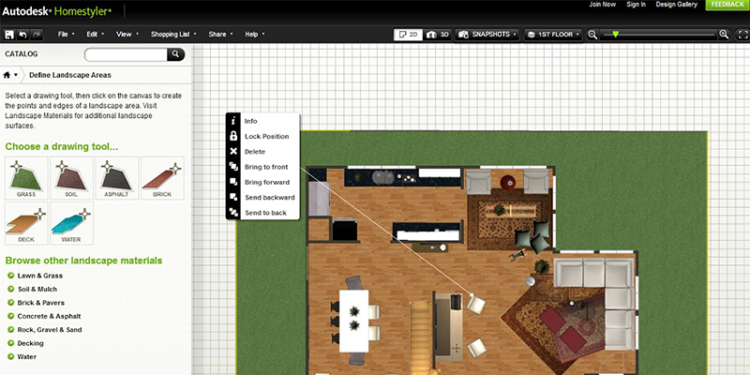Open Soil & Mulch materials link

[x=37, y=289]
